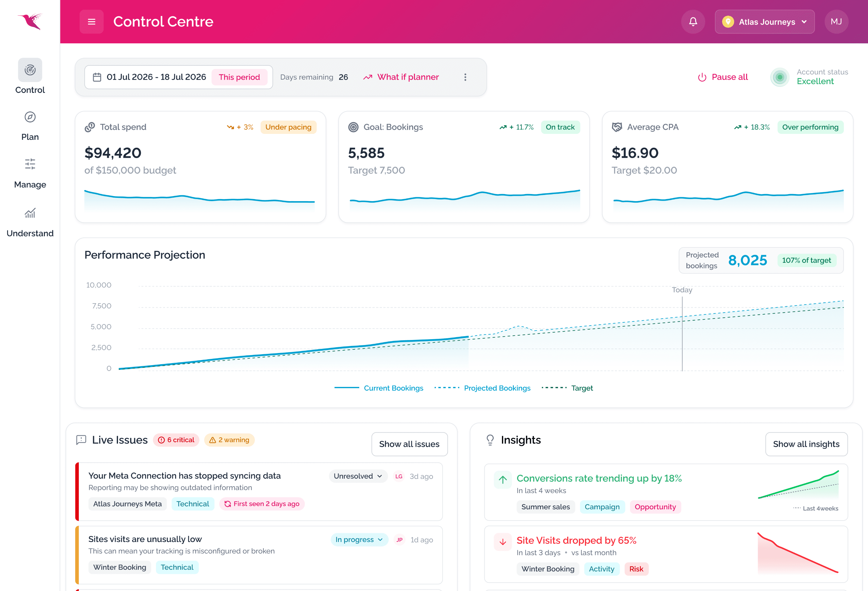Click the $94,420 spend value

tap(113, 153)
